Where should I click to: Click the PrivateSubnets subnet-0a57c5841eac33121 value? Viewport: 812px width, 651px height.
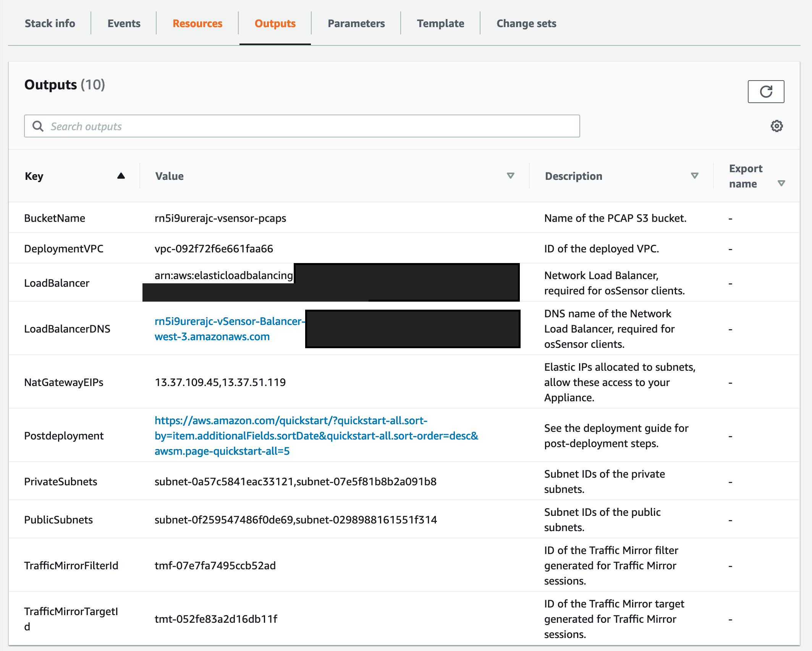[296, 481]
